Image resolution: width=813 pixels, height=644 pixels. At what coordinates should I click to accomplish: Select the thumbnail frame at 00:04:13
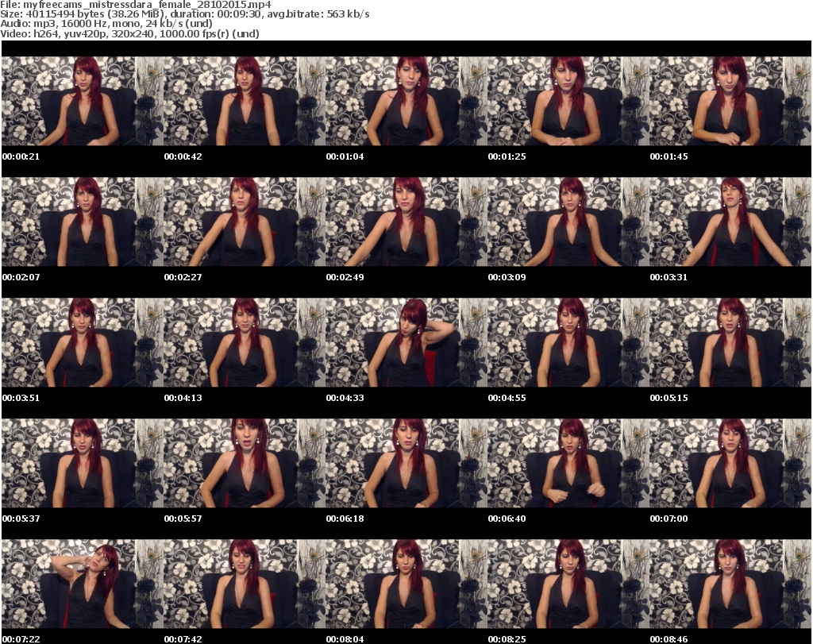245,342
